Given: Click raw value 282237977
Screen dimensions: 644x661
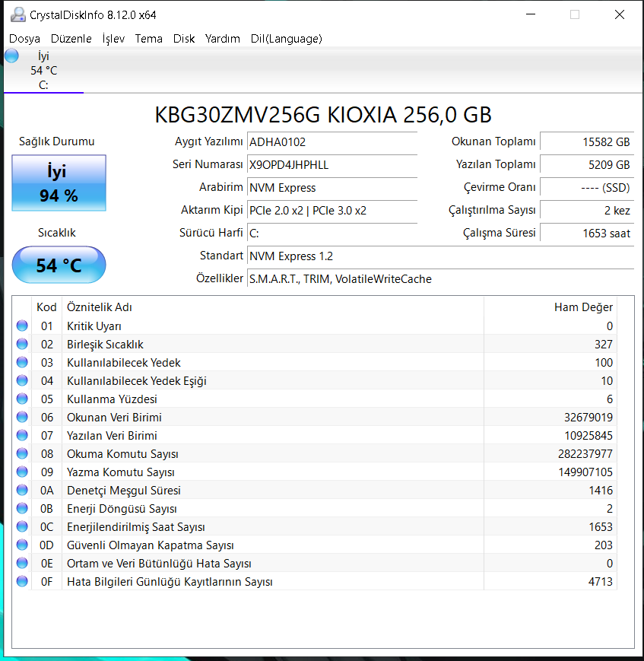Looking at the screenshot, I should (585, 454).
